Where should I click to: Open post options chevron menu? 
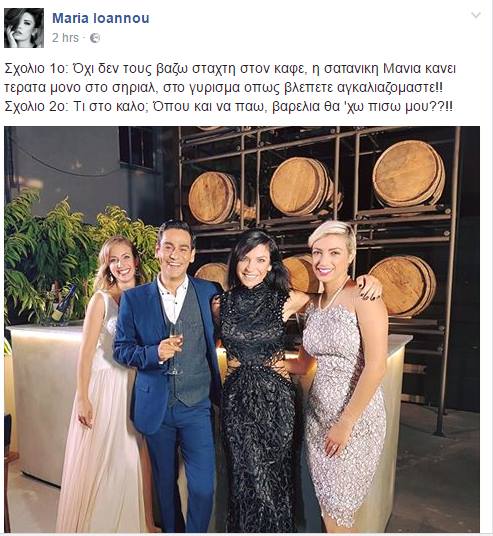(x=476, y=15)
